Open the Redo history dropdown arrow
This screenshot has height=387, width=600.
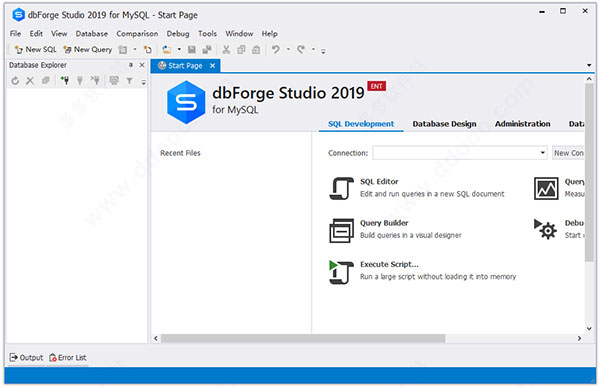pos(313,49)
